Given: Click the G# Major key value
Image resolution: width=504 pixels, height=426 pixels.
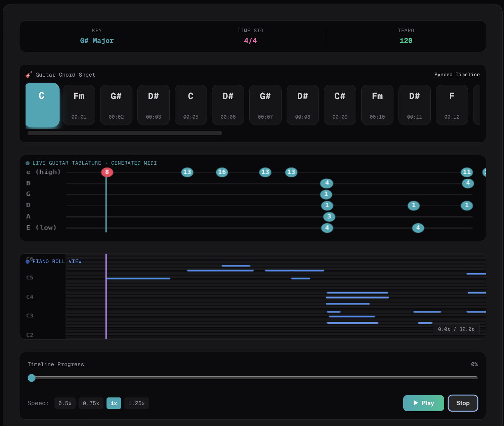Looking at the screenshot, I should 97,41.
